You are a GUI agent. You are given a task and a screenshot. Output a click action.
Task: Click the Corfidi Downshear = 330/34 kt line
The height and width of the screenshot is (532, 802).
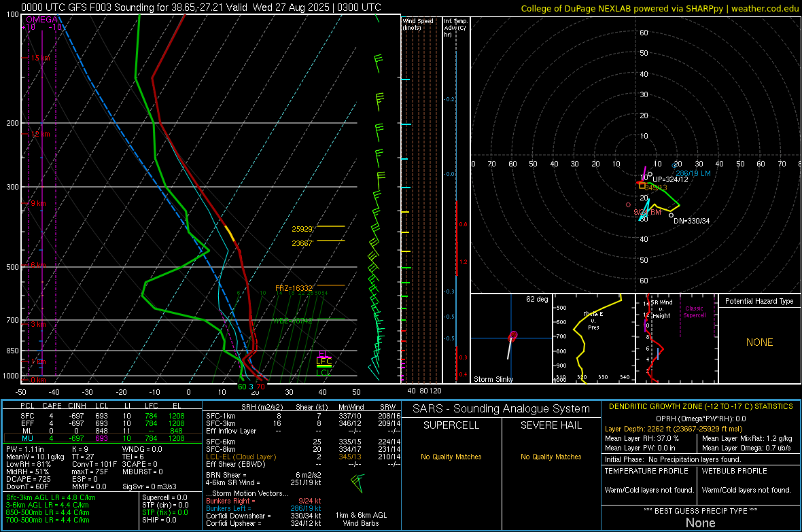[264, 516]
